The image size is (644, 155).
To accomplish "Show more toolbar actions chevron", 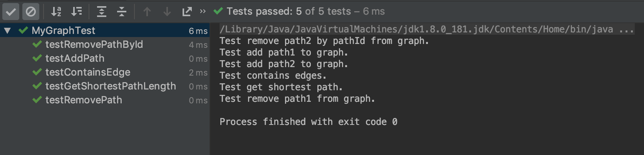I will (203, 12).
